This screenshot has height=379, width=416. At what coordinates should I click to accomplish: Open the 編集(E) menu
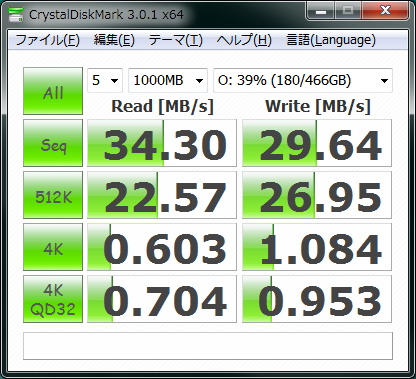coord(114,40)
